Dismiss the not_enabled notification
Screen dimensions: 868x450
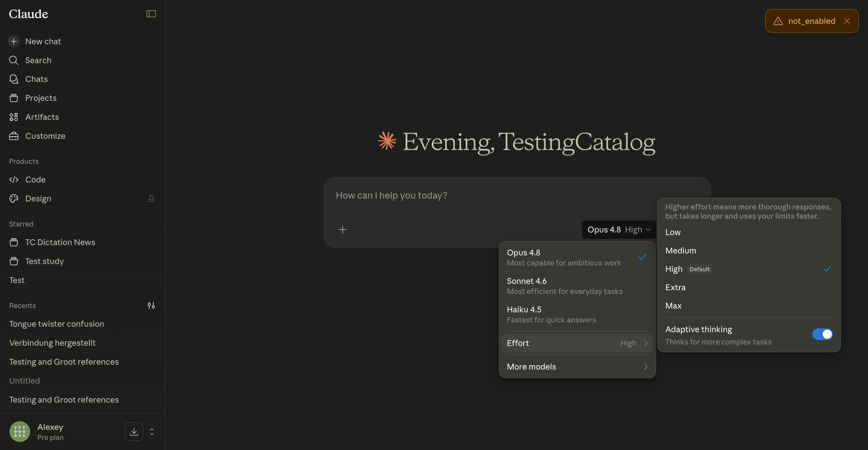click(x=847, y=21)
